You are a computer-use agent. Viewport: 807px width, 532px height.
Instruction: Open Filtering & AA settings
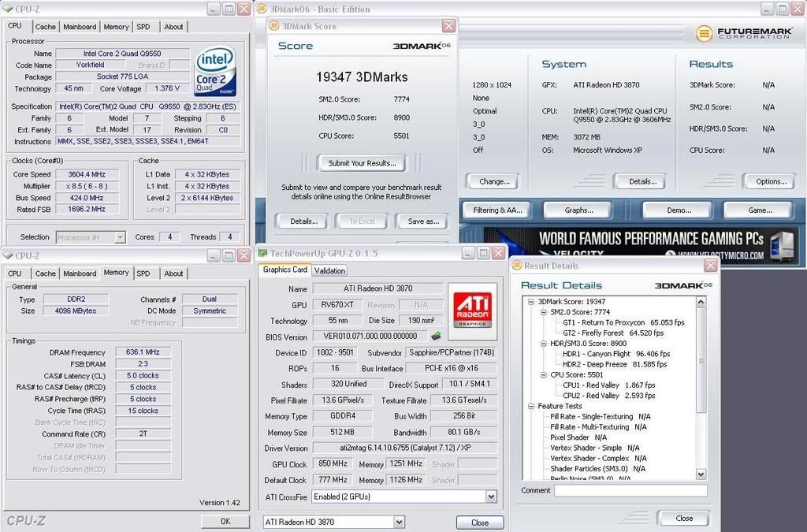click(496, 210)
